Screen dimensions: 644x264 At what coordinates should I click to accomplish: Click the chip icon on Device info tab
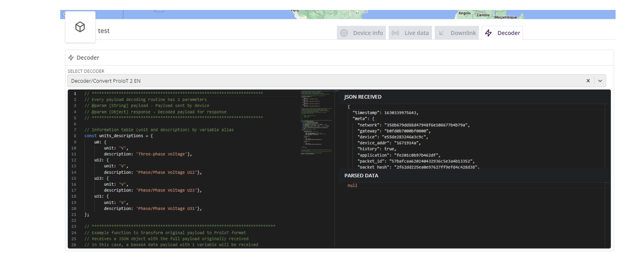pos(344,33)
